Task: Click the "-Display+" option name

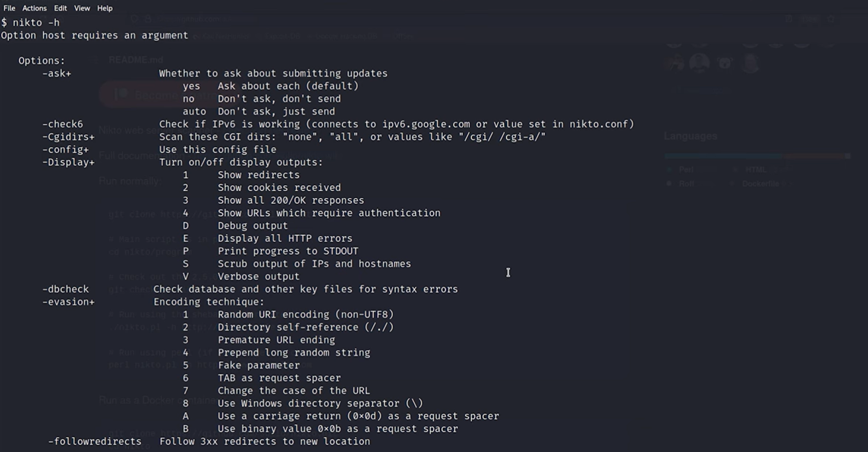Action: (68, 162)
